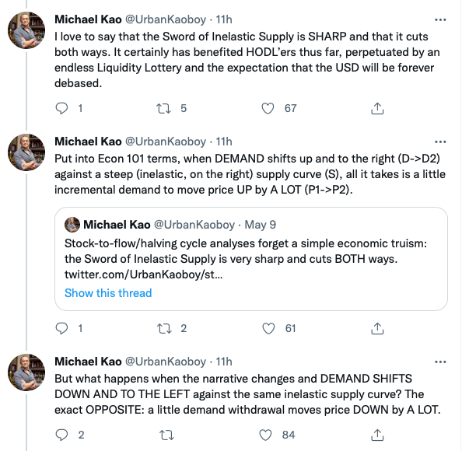Image resolution: width=476 pixels, height=451 pixels.
Task: Share the first tweet about HODL'ers
Action: point(377,109)
